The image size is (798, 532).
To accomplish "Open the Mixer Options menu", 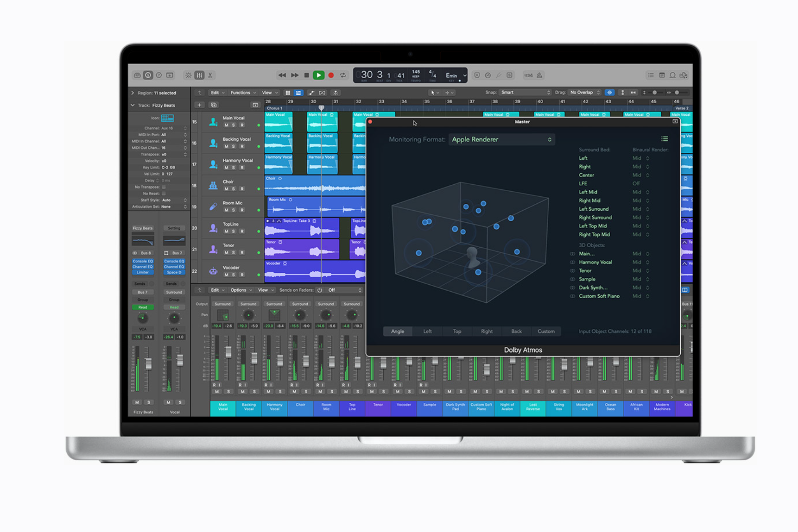I will click(x=241, y=290).
